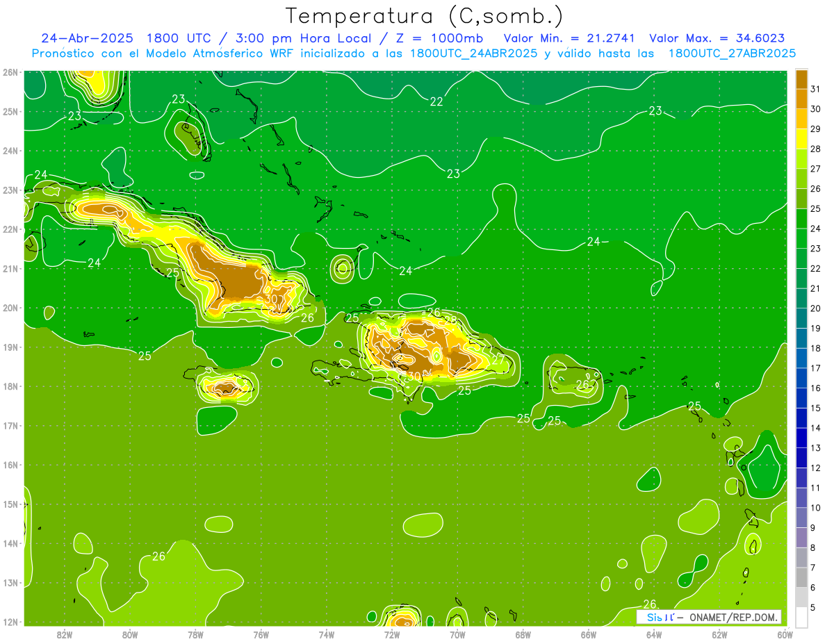Click colorbar segment between 30 and 31
This screenshot has width=834, height=644.
(801, 99)
